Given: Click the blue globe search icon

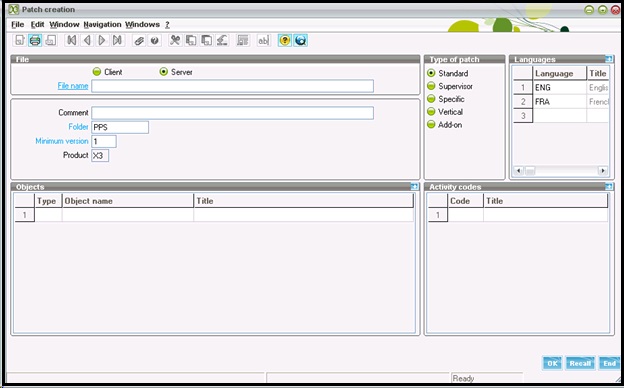Looking at the screenshot, I should [x=301, y=40].
